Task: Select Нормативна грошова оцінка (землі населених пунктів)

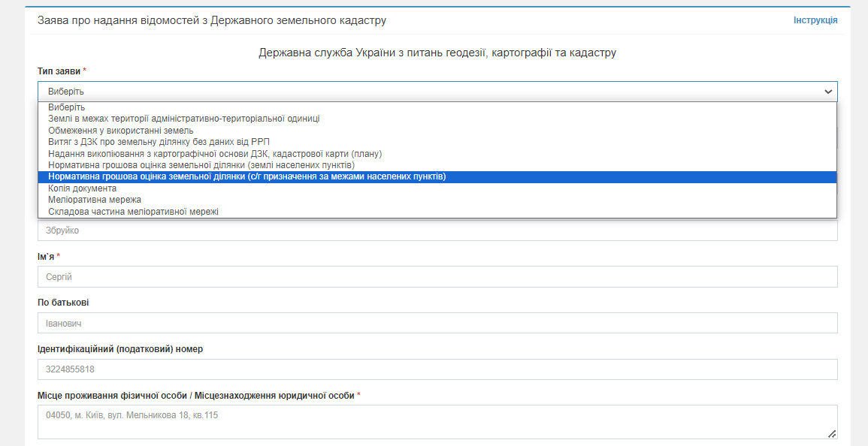Action: click(201, 165)
